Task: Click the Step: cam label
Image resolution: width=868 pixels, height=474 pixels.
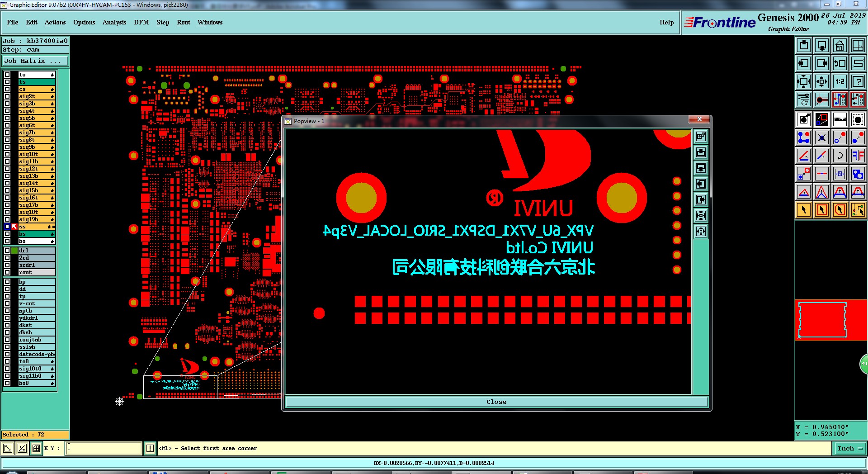Action: click(x=35, y=50)
